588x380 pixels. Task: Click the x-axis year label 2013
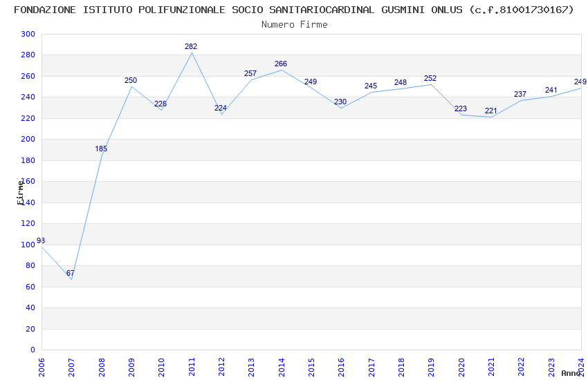point(251,368)
